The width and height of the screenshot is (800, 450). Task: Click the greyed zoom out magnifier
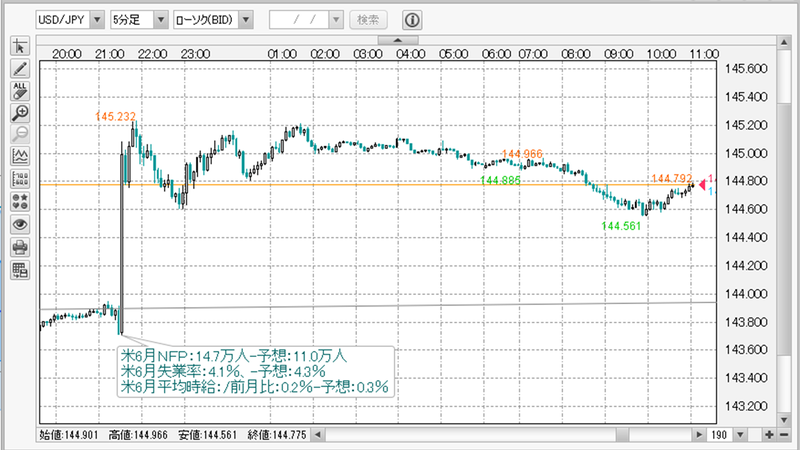click(x=20, y=134)
